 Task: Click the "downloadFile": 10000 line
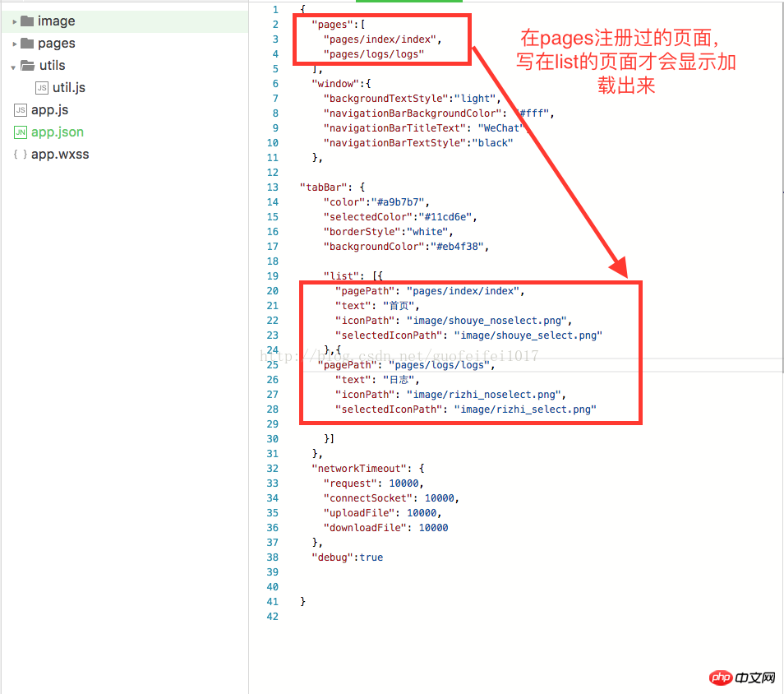click(x=385, y=527)
